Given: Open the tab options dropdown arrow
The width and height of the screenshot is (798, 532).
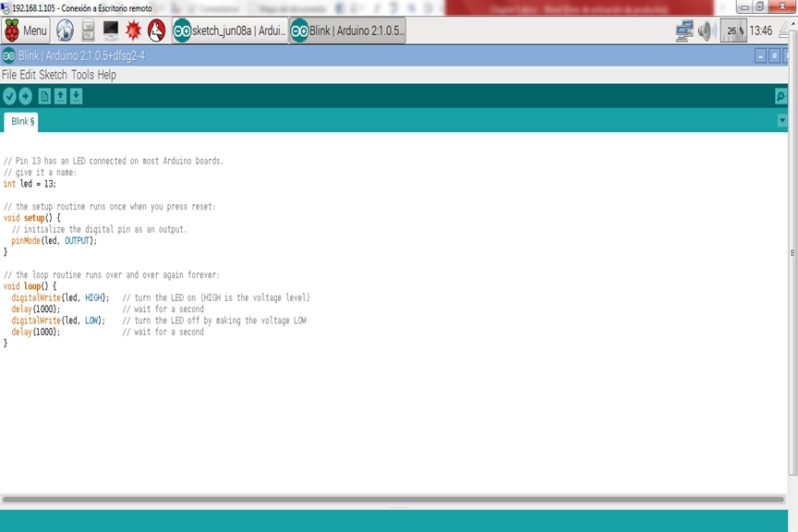Looking at the screenshot, I should pyautogui.click(x=782, y=121).
